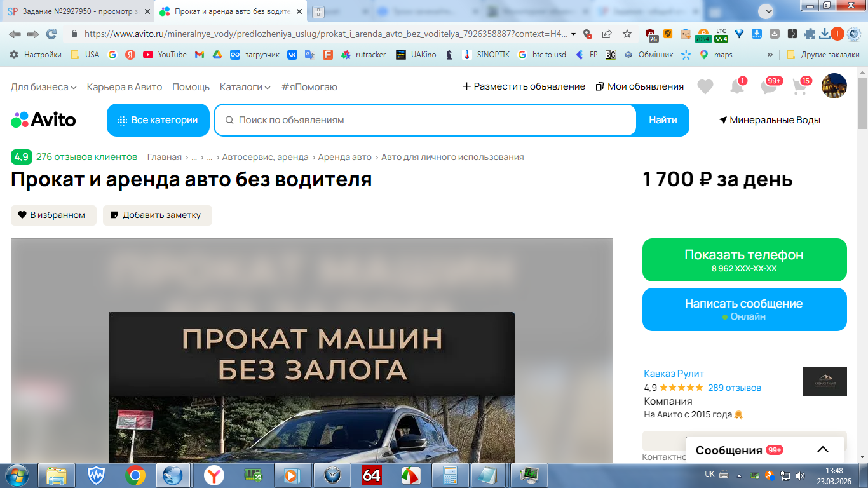Change location Минеральные Воды

coord(770,120)
